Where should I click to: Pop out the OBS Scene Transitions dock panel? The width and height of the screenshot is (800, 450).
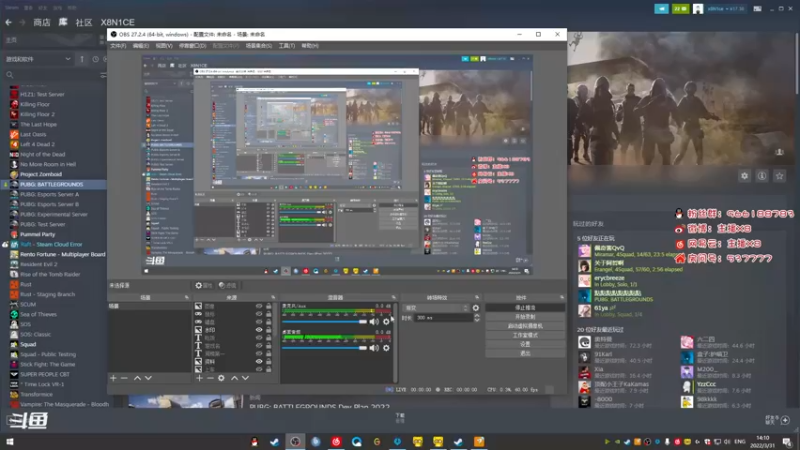click(x=477, y=297)
